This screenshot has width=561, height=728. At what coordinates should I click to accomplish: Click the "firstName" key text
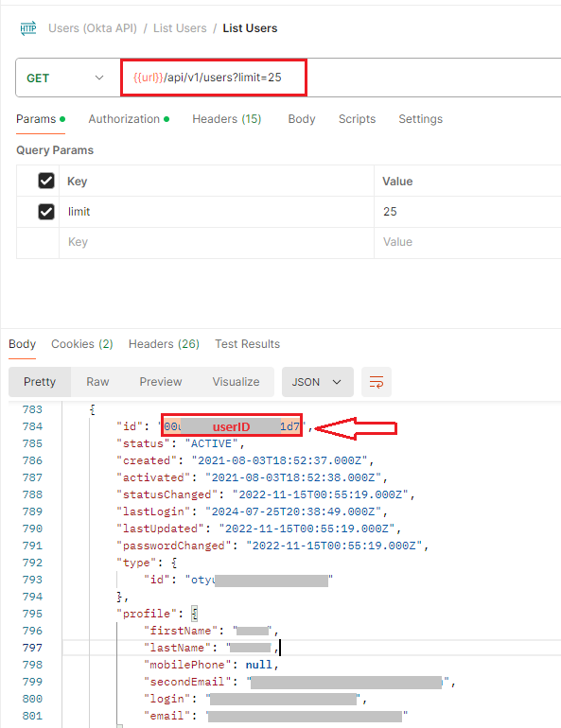pyautogui.click(x=180, y=631)
